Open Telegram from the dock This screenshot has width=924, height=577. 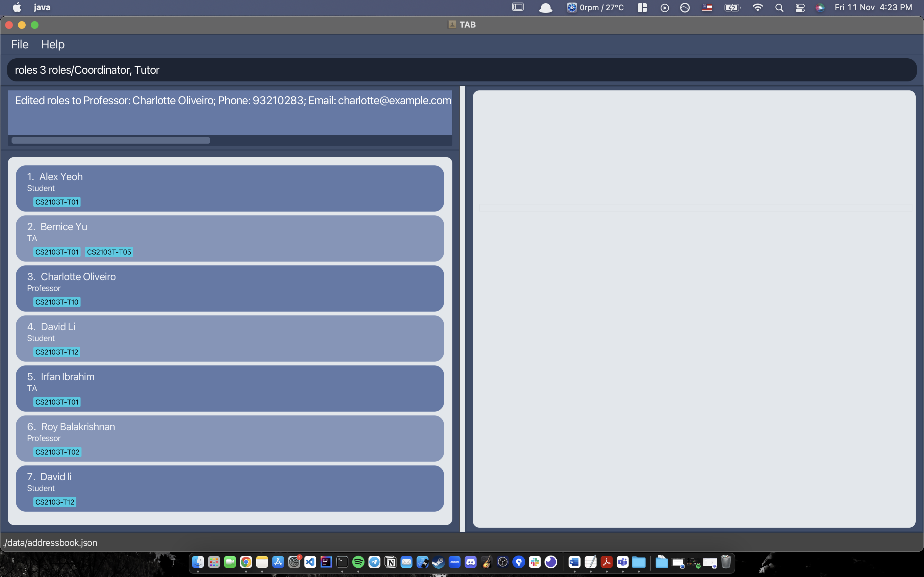coord(374,562)
